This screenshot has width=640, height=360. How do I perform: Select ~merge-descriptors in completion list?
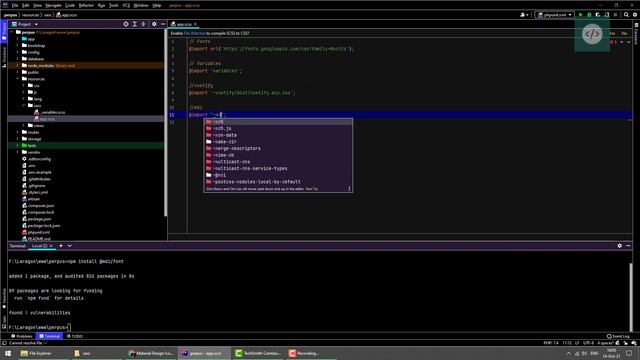[278, 148]
